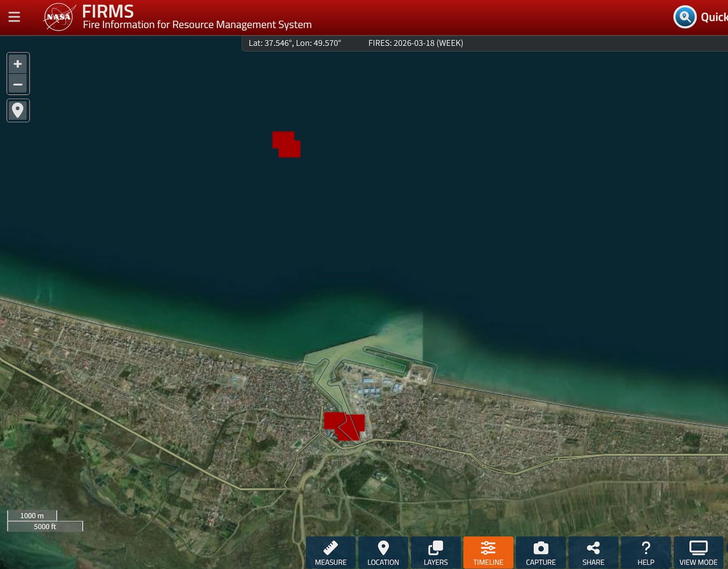The image size is (728, 569).
Task: Open the Location tool in bottom toolbar
Action: (x=383, y=552)
